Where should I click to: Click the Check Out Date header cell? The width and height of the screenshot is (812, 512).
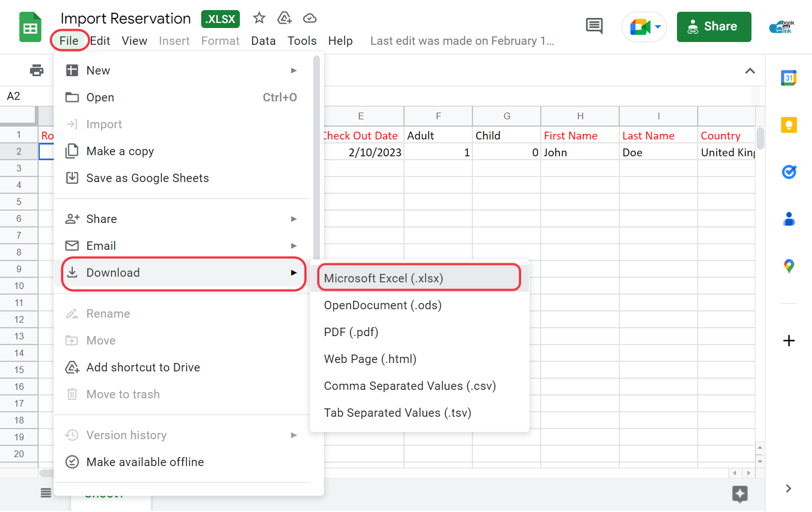pyautogui.click(x=364, y=136)
